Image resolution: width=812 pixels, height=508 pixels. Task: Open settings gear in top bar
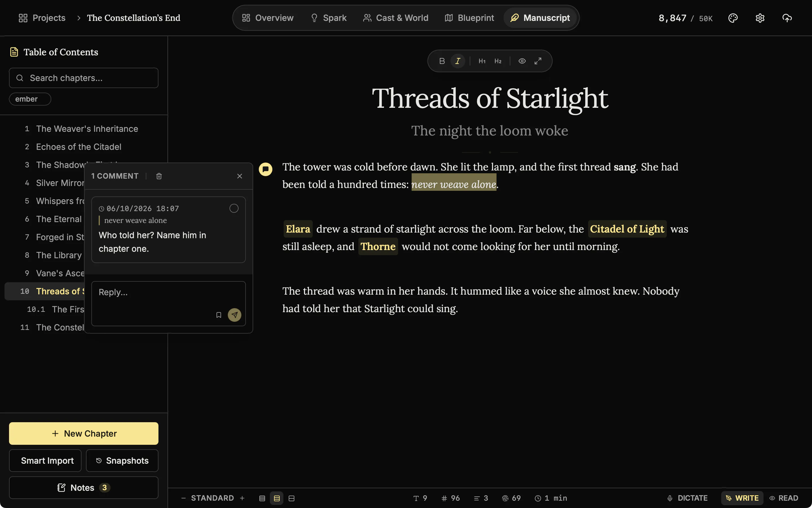[760, 18]
